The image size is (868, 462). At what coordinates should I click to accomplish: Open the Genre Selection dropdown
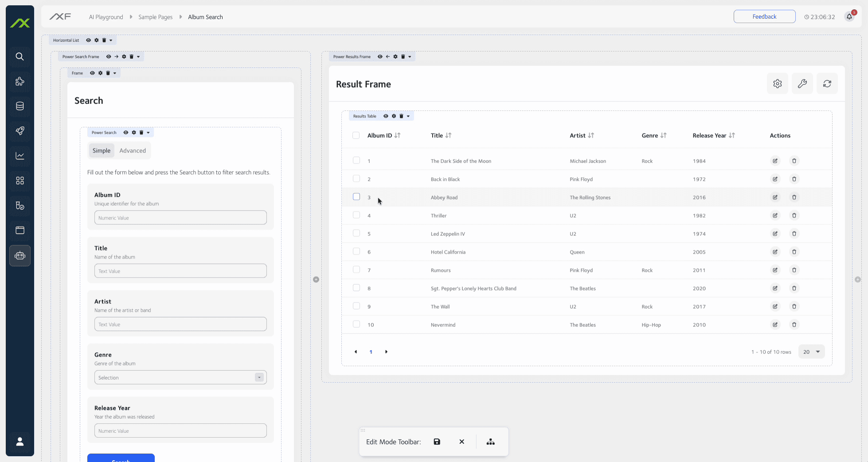[x=180, y=377]
